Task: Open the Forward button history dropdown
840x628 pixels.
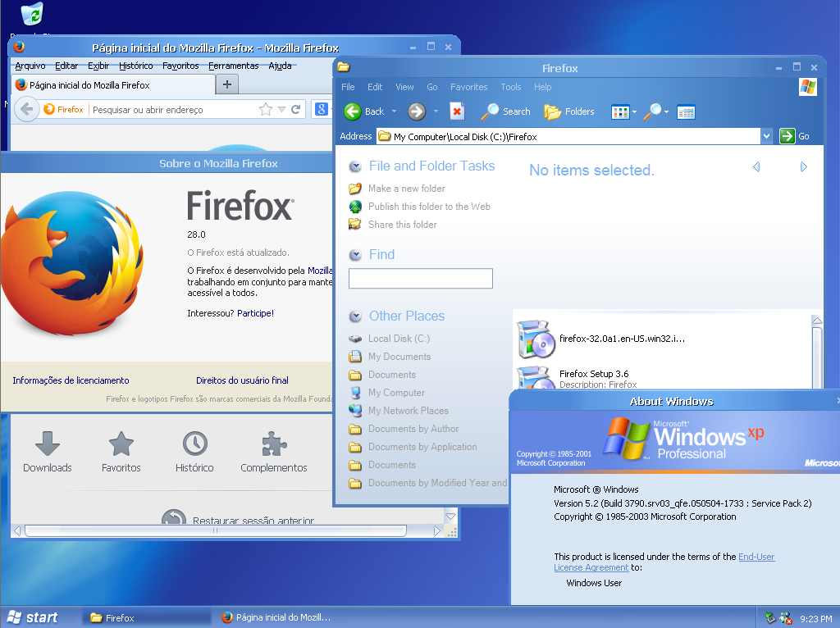Action: click(436, 111)
